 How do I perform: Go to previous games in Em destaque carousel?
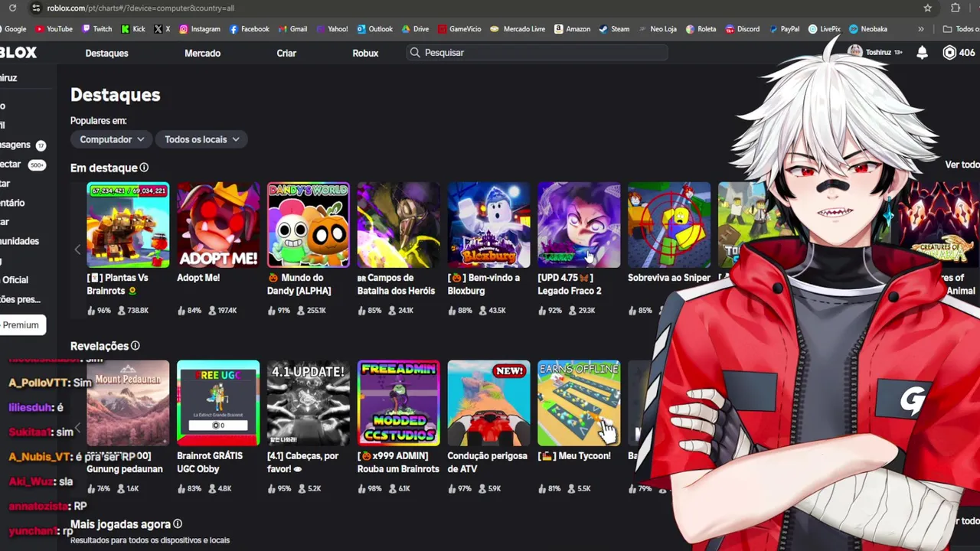(77, 249)
